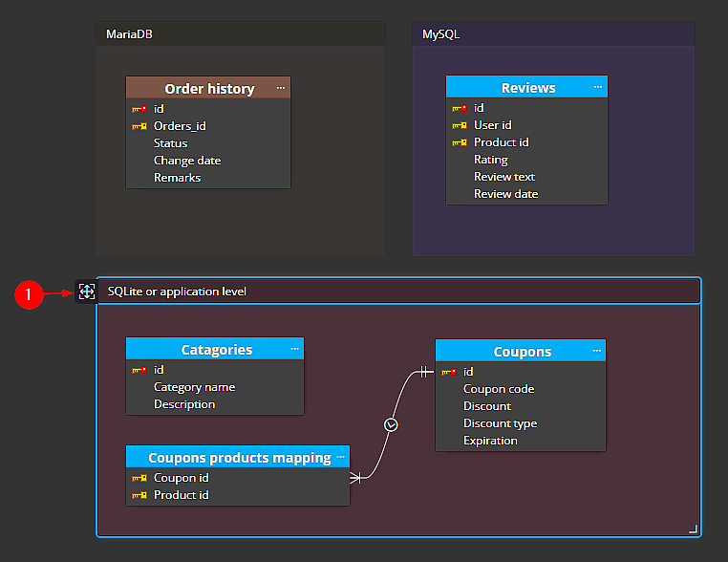The image size is (728, 562).
Task: Select the Discount type column
Action: (x=521, y=423)
